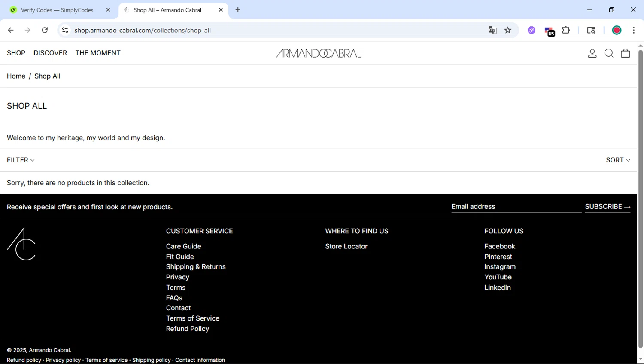
Task: Bookmark this page with the star icon
Action: 508,30
